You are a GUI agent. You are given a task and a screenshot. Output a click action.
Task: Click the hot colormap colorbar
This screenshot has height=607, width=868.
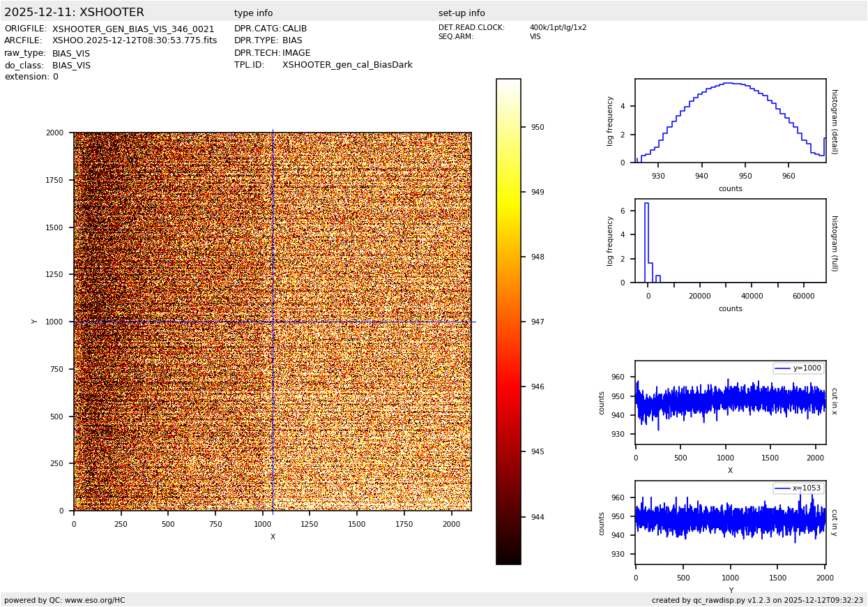click(508, 321)
